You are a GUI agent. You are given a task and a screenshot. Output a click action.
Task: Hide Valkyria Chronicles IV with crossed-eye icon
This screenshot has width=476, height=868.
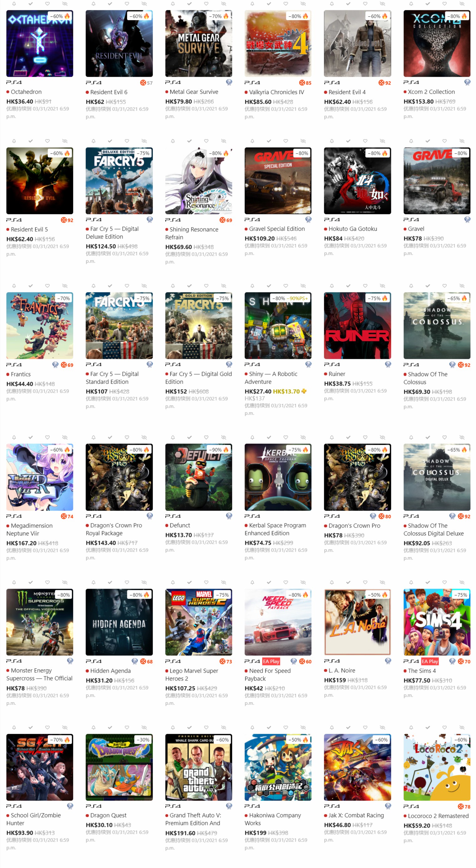coord(303,4)
